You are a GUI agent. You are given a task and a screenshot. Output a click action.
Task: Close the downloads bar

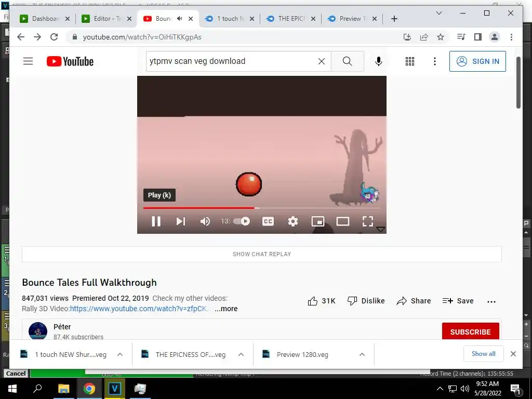tap(513, 354)
